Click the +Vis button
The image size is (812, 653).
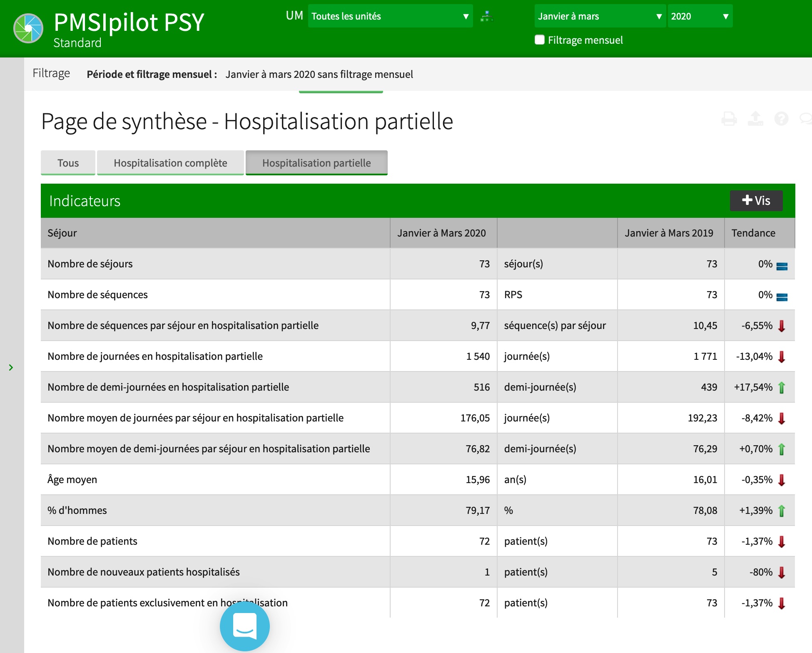pyautogui.click(x=756, y=200)
